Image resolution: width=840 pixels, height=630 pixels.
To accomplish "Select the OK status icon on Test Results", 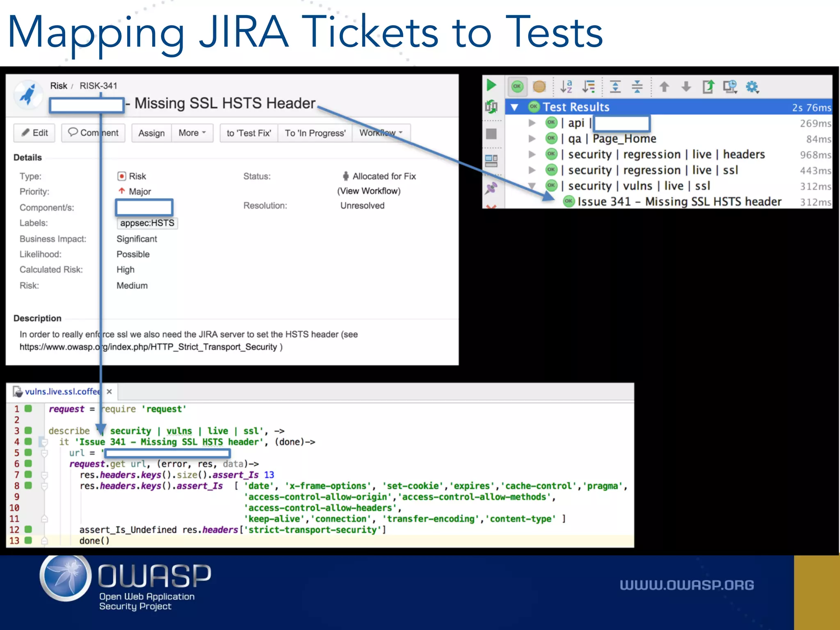I will click(533, 107).
